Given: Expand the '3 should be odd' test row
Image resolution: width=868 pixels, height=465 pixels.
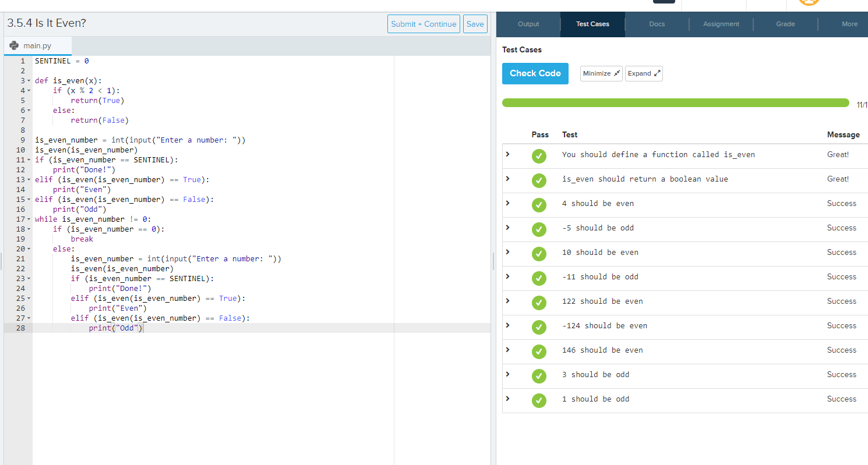Looking at the screenshot, I should pyautogui.click(x=507, y=374).
